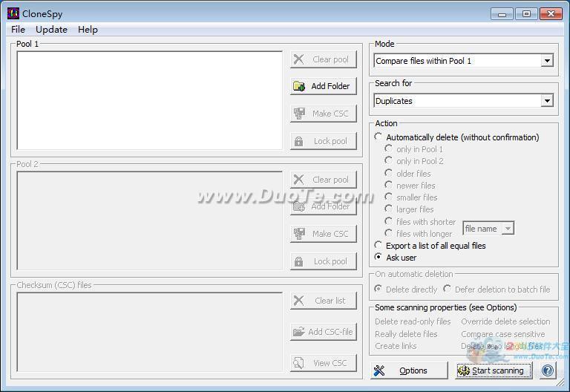Select Export a list of all equal files
Image resolution: width=570 pixels, height=392 pixels.
(x=379, y=246)
